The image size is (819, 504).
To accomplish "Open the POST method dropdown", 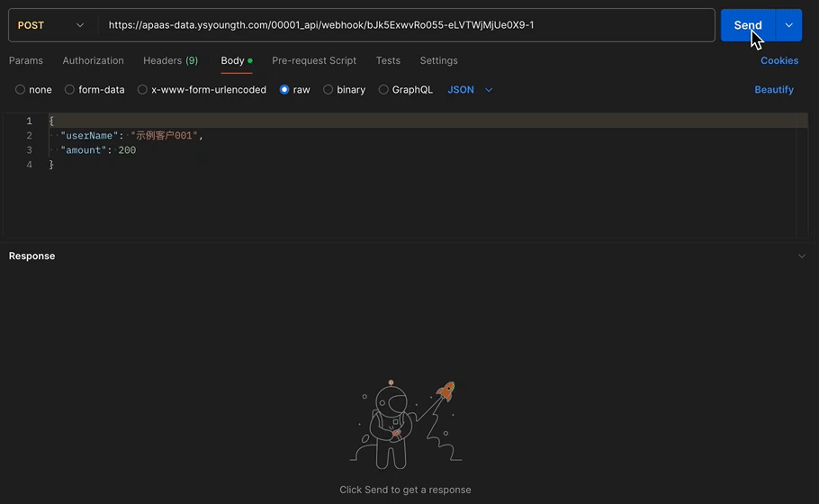I will pos(50,25).
